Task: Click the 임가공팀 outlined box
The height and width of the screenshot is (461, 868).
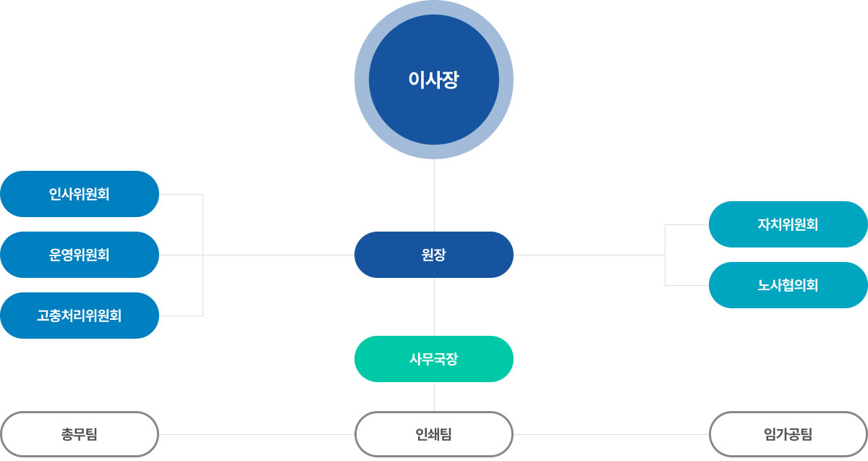Action: [788, 434]
